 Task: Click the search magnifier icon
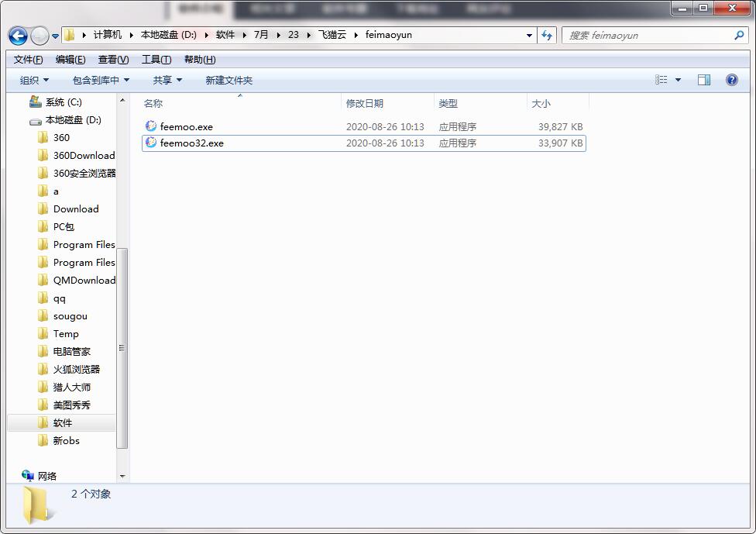point(739,35)
